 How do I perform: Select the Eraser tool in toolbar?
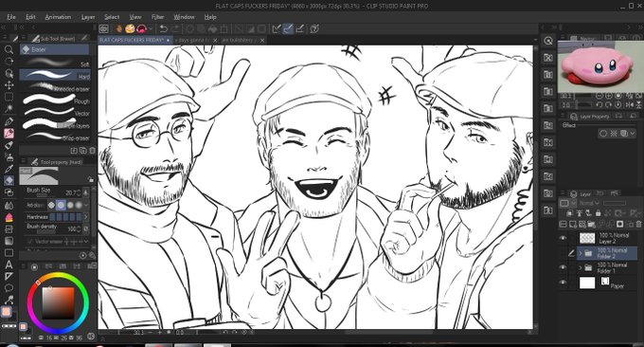[x=9, y=180]
